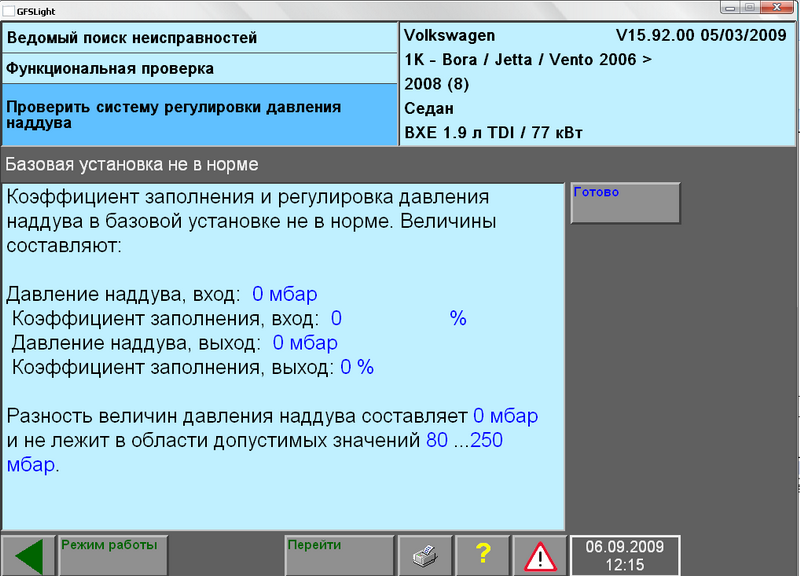Click the engine line BXE 1.9 л TDI / 77 кВт

pos(493,133)
